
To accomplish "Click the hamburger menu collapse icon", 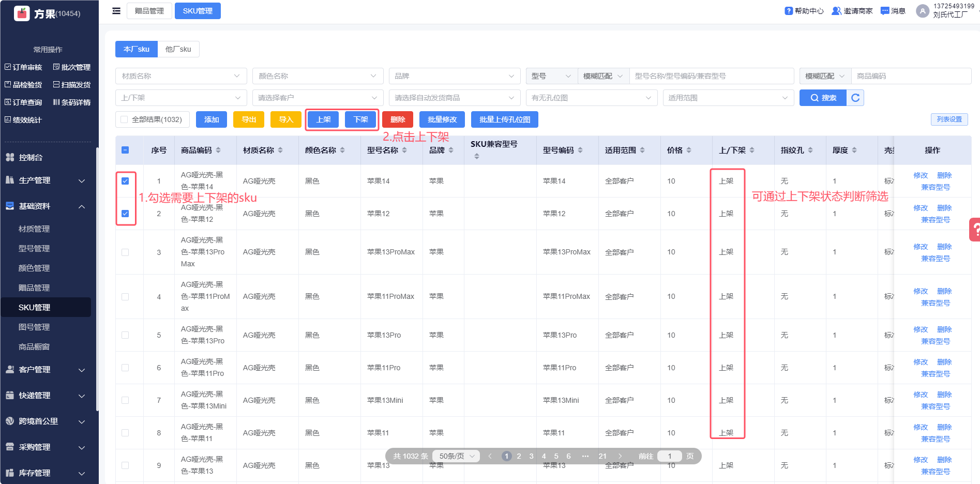I will (x=116, y=11).
